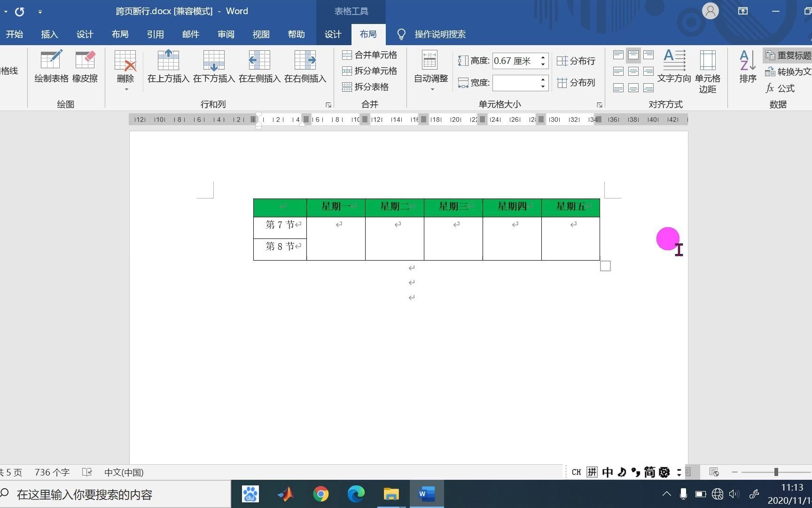812x508 pixels.
Task: Align cell text top center
Action: [633, 55]
